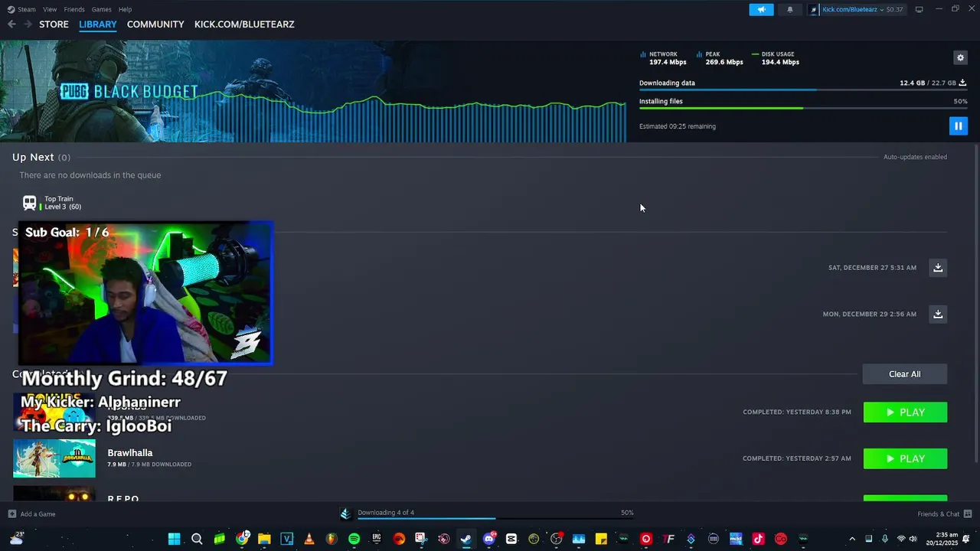Open File Explorer from the taskbar
Viewport: 980px width, 551px height.
click(x=264, y=539)
